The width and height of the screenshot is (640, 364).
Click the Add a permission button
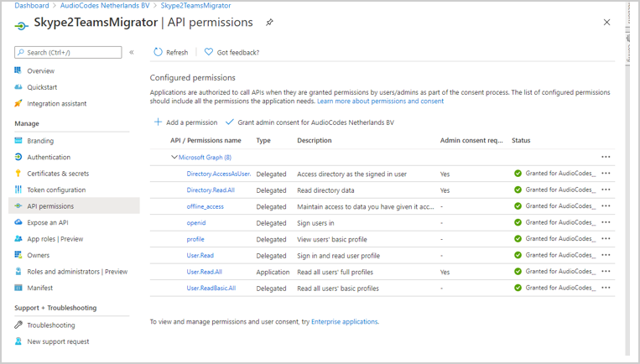tap(185, 122)
